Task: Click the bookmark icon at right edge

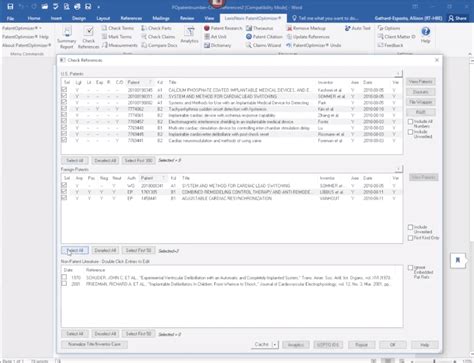Action: [x=458, y=260]
